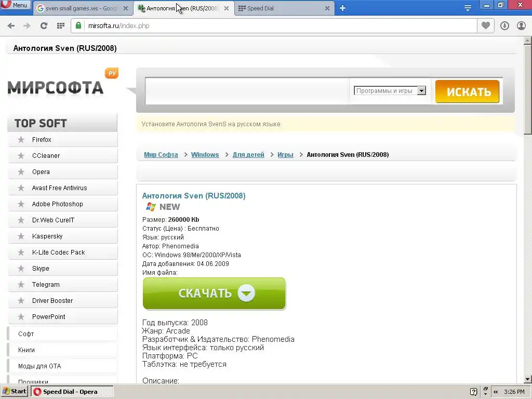Image resolution: width=532 pixels, height=399 pixels.
Task: Click the star icon beside Kaspersky
Action: [21, 236]
